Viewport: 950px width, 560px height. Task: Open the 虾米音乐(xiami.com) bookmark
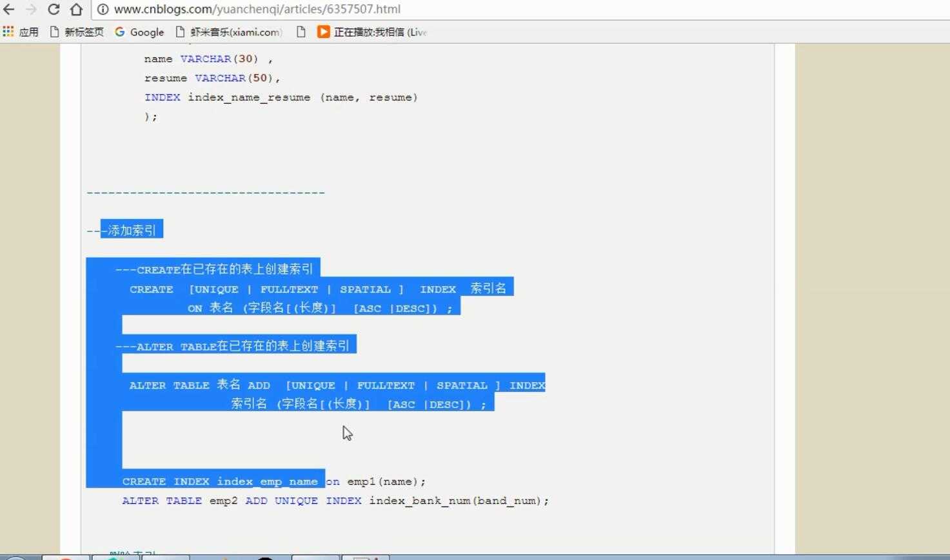click(x=229, y=32)
